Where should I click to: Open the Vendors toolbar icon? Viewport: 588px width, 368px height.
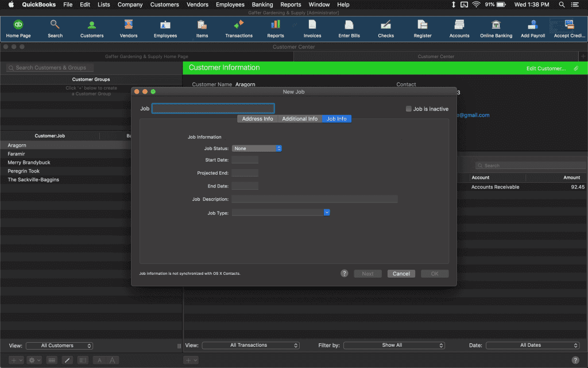pyautogui.click(x=129, y=29)
